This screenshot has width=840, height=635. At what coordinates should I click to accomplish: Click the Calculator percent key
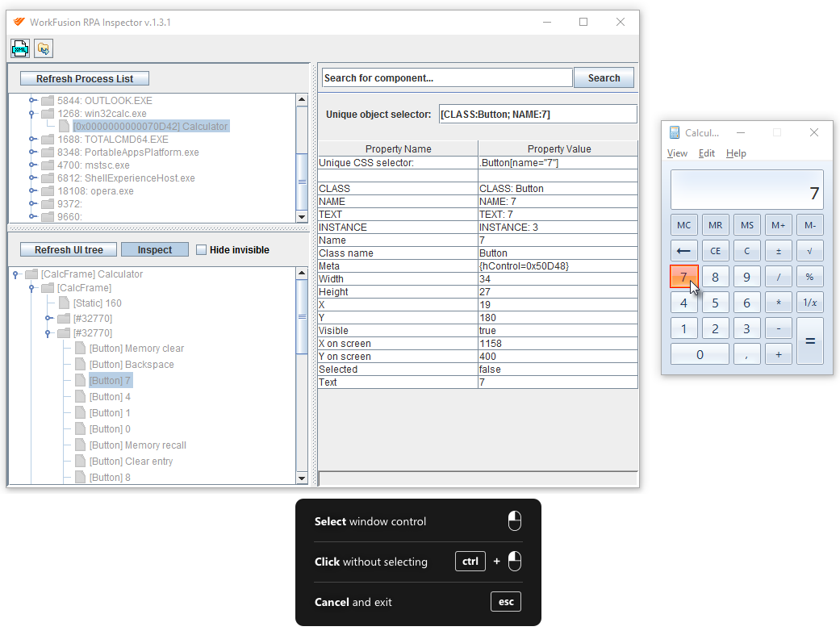(x=810, y=277)
